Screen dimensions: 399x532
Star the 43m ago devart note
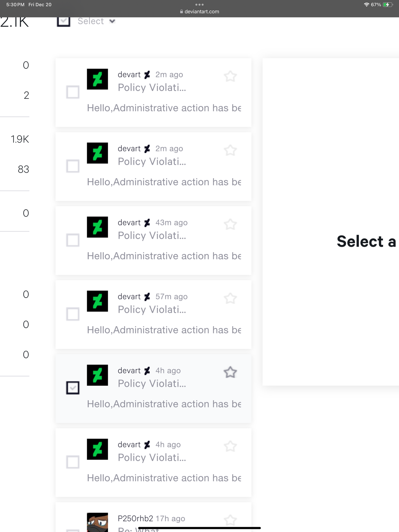[230, 224]
